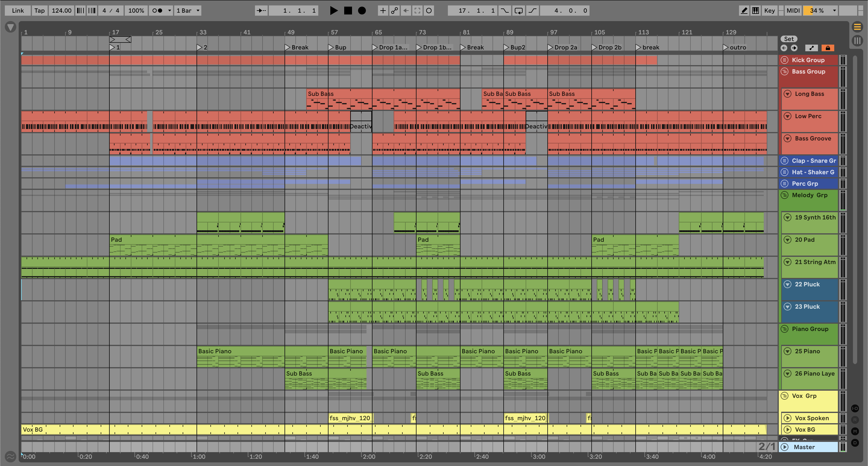
Task: Open the 1 Bar quantization dropdown
Action: coord(188,11)
